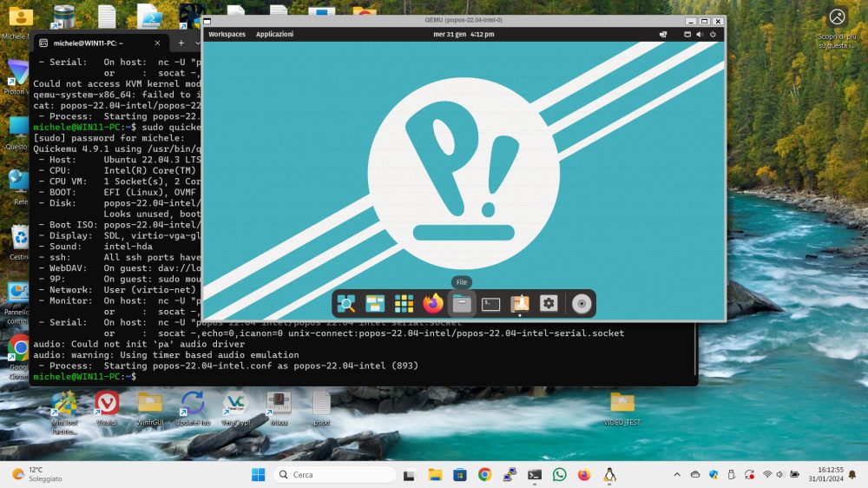Click the date and time in Pop!_OS panel
This screenshot has width=868, height=488.
click(464, 34)
